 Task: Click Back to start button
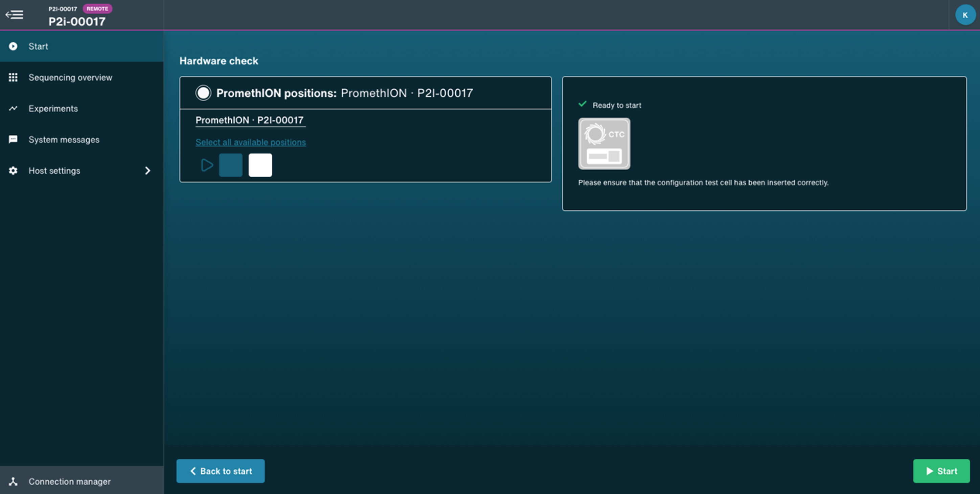[221, 471]
